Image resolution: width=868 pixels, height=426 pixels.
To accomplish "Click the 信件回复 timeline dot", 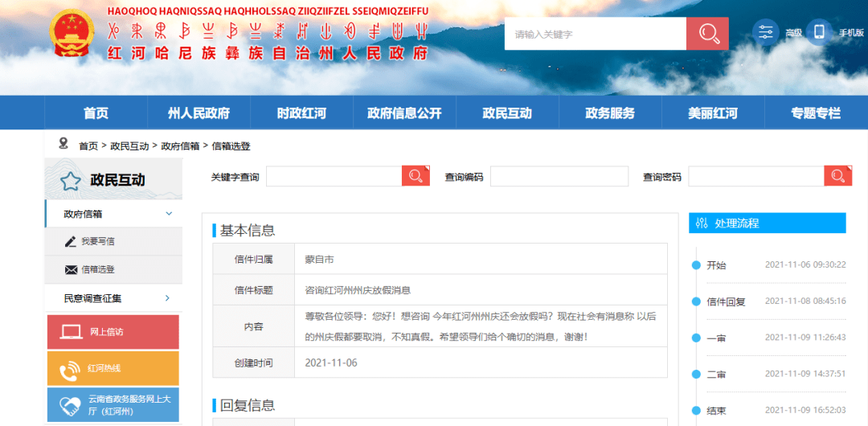I will tap(696, 302).
